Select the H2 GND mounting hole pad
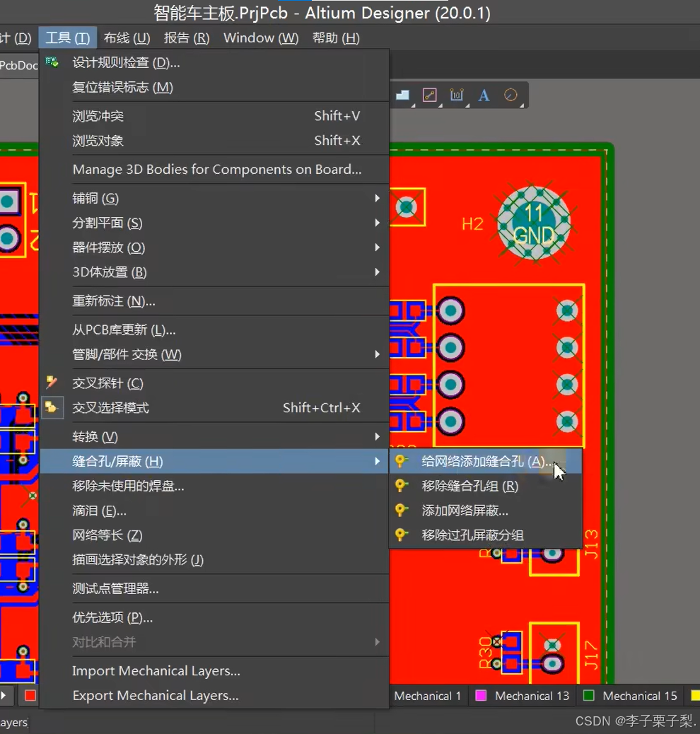The image size is (700, 734). 534,223
